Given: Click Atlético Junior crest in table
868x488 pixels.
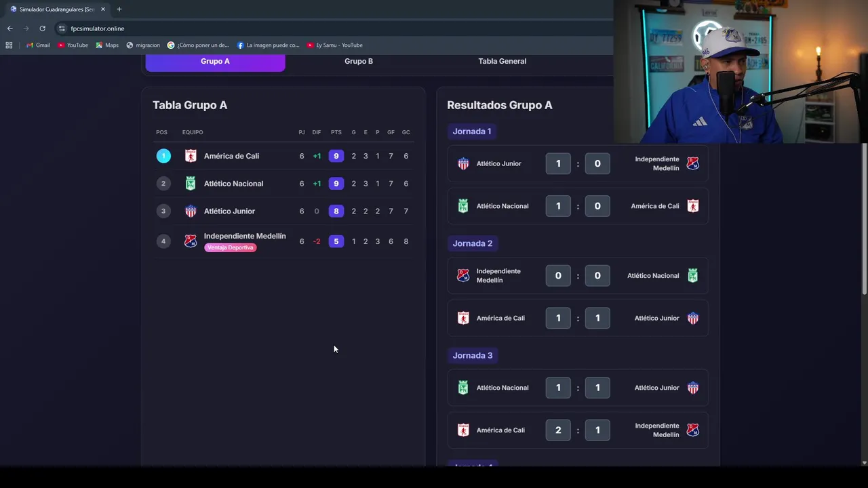Looking at the screenshot, I should click(x=191, y=211).
